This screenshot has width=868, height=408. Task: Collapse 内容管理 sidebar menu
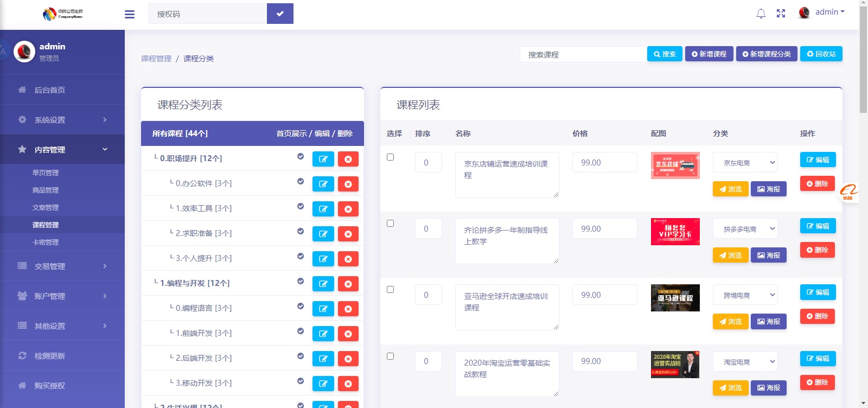(x=62, y=149)
